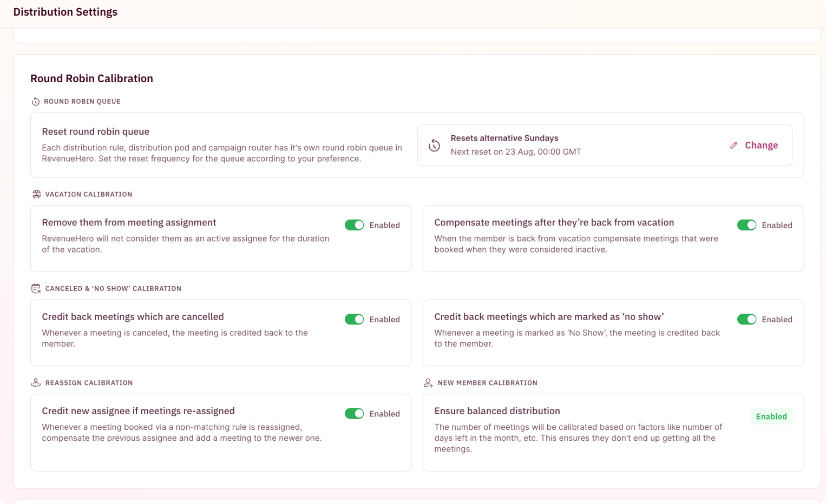Screen dimensions: 826x504
Task: Click the Round Robin Calibration heading
Action: click(91, 78)
